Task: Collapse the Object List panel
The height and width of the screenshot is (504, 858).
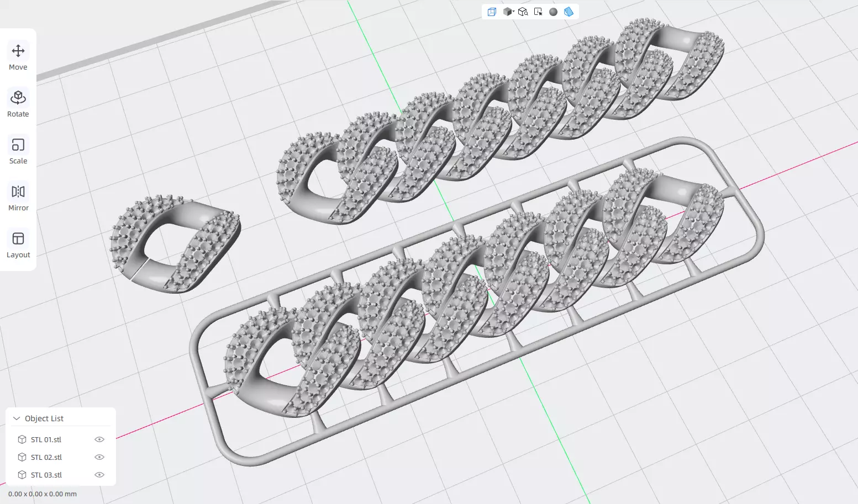Action: pos(17,418)
